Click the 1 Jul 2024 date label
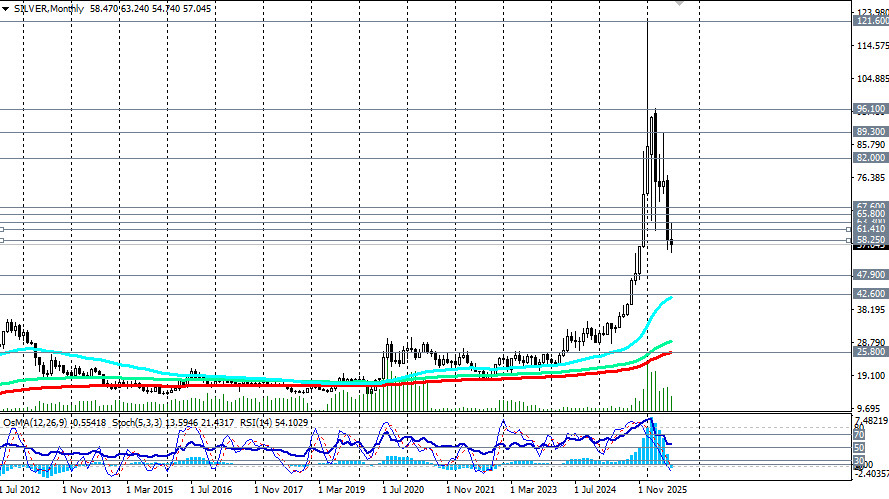Viewport: 889px width, 499px height. (x=595, y=489)
